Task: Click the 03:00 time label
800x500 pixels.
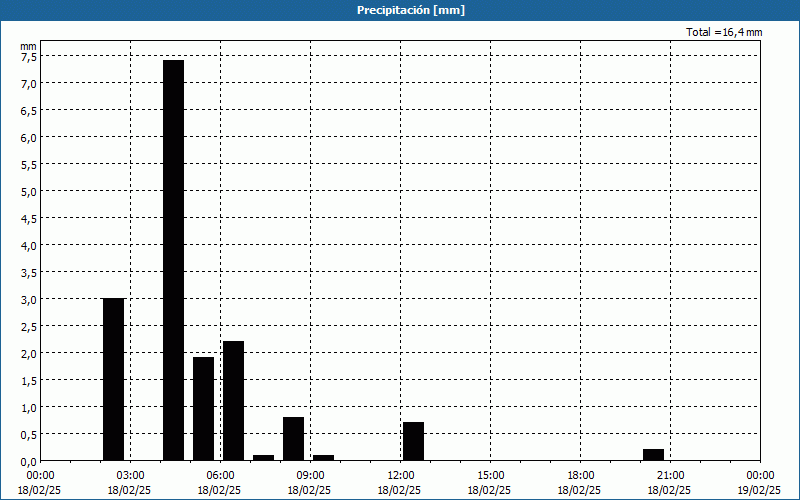Action: coord(130,476)
